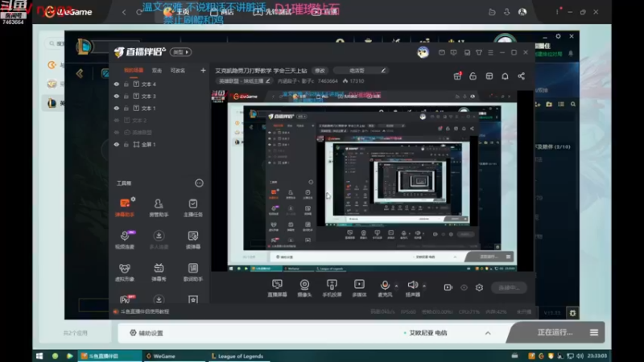Toggle lock on 全屏 1 layer

126,145
